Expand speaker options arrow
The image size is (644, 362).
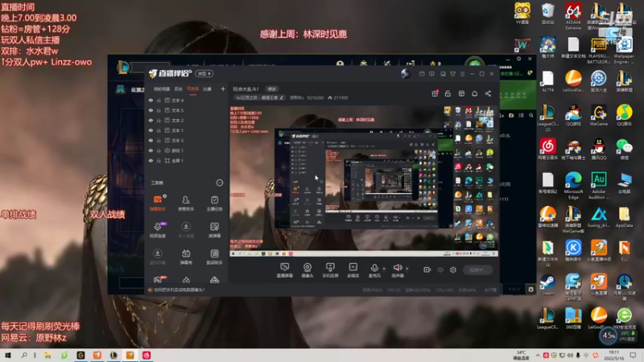click(407, 269)
